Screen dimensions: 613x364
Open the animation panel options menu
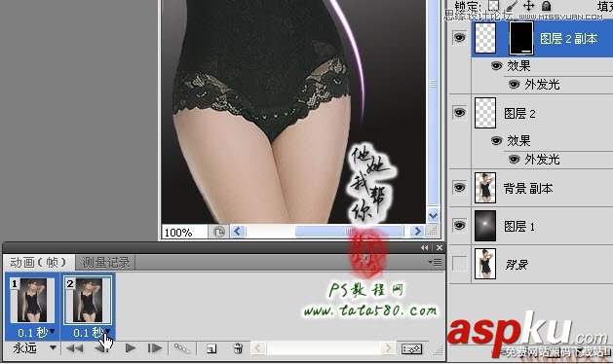coord(435,263)
